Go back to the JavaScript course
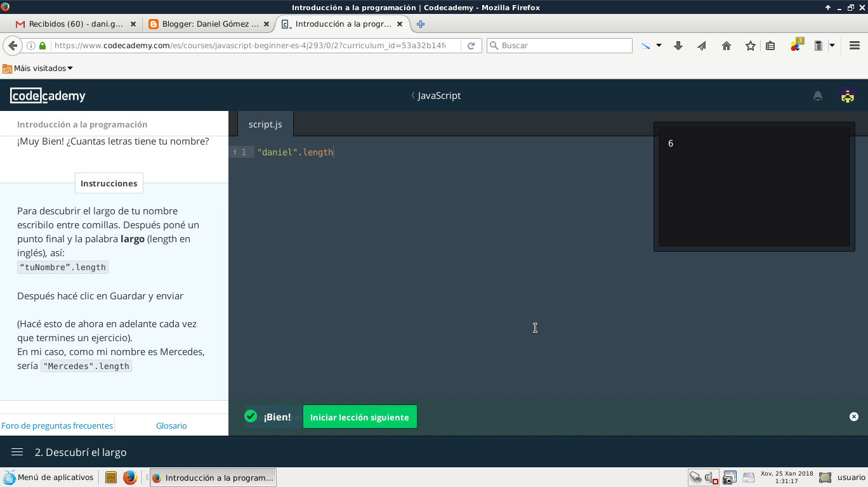This screenshot has height=487, width=868. point(436,96)
